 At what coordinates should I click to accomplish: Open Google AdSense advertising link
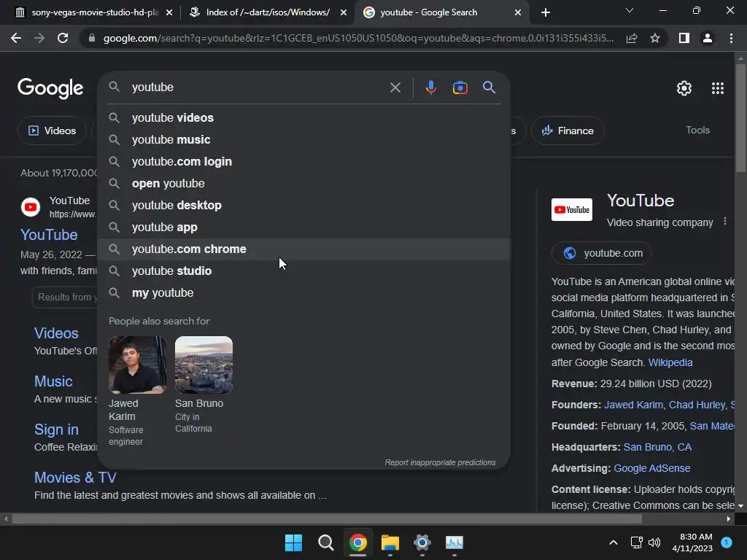(x=651, y=468)
